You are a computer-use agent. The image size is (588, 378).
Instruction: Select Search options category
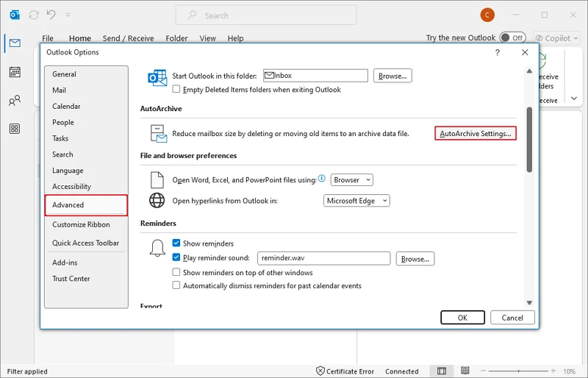coord(86,154)
